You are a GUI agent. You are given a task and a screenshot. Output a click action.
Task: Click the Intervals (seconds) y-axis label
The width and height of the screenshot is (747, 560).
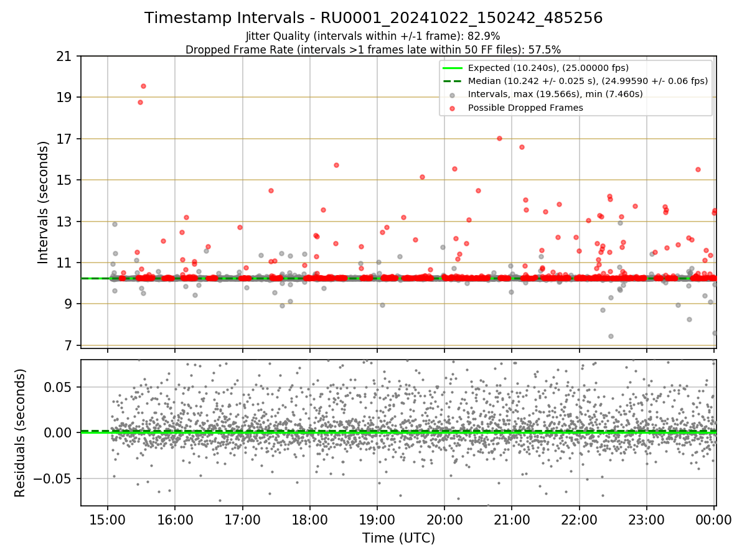(x=44, y=202)
